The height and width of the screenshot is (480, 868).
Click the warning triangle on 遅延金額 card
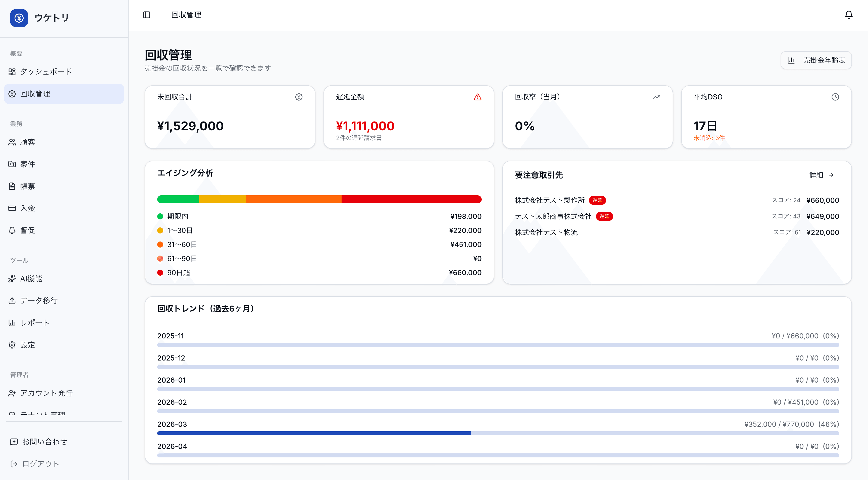[477, 97]
